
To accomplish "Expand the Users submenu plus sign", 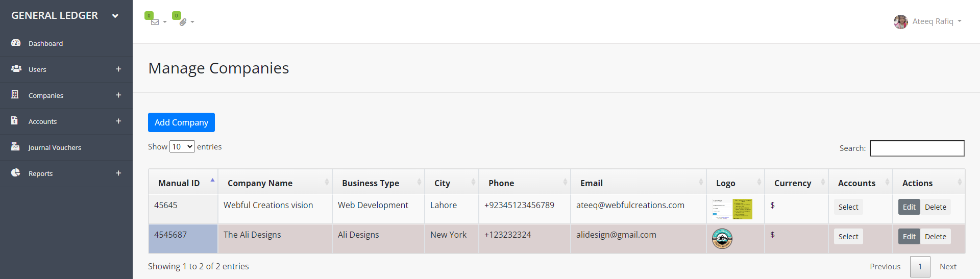I will tap(118, 69).
